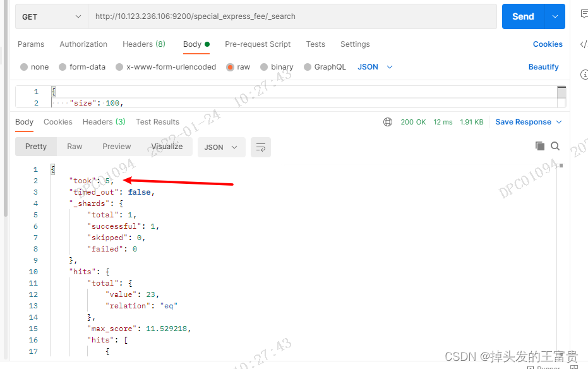This screenshot has width=588, height=369.
Task: Click the globe network icon
Action: point(388,122)
